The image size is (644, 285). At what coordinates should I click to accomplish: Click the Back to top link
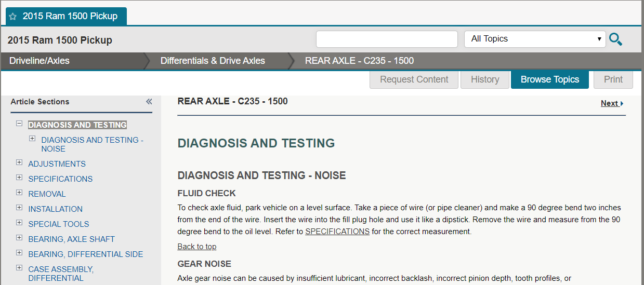[197, 247]
